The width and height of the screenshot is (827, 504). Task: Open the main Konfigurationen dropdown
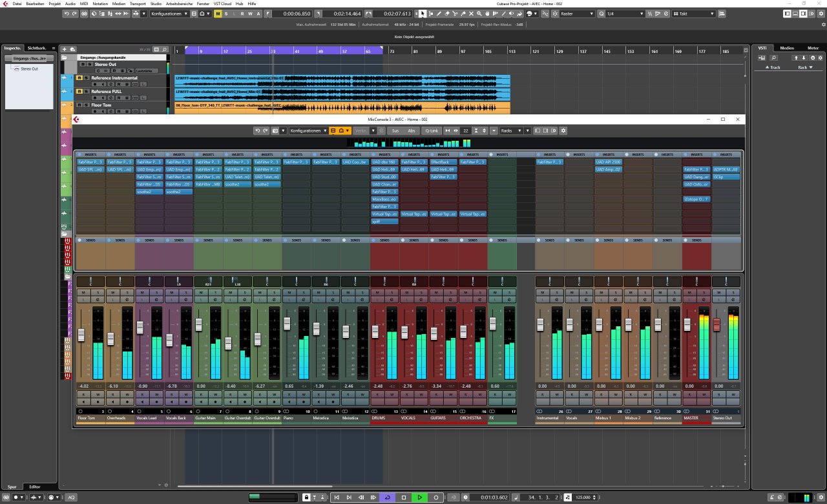coord(170,14)
